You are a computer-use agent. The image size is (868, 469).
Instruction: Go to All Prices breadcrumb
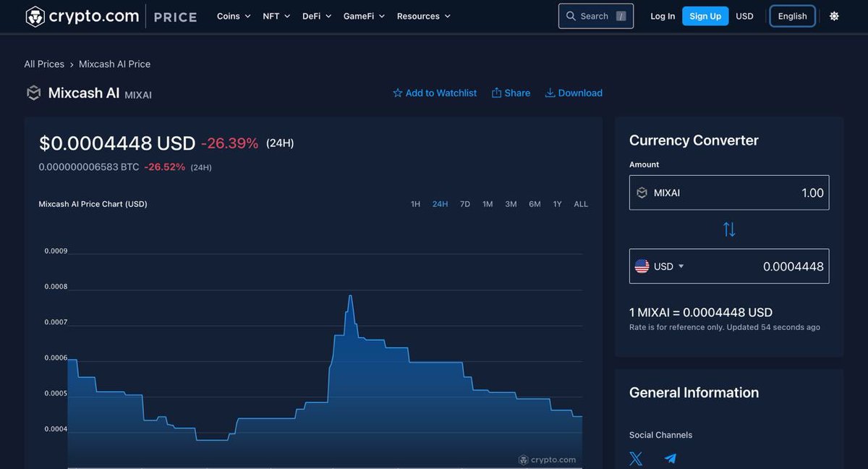(44, 64)
